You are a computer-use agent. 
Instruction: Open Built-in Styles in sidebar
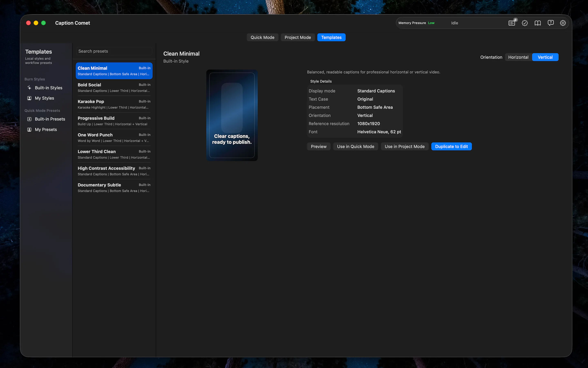pyautogui.click(x=46, y=88)
